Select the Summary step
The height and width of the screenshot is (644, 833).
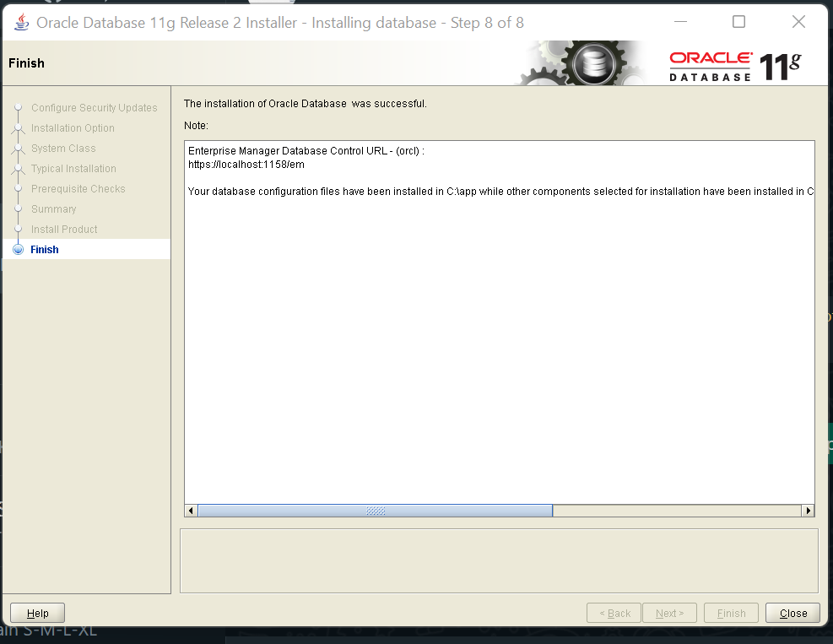54,208
